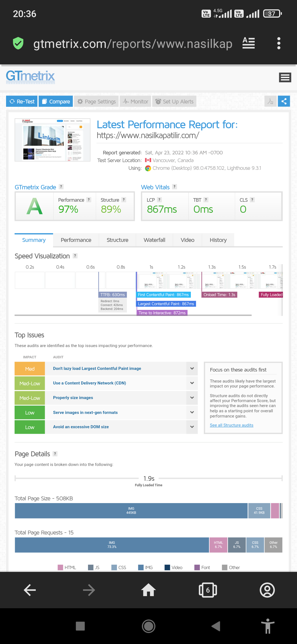Click Properly size images audit link
The image size is (297, 644).
tap(73, 398)
